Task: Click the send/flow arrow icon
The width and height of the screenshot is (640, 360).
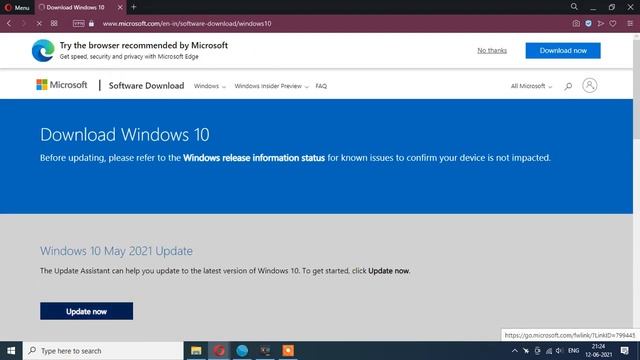Action: tap(600, 24)
